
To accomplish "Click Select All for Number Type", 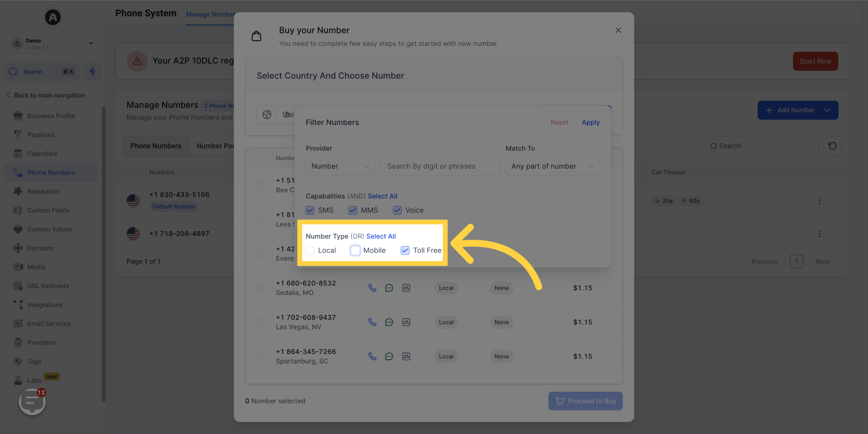I will coord(381,236).
